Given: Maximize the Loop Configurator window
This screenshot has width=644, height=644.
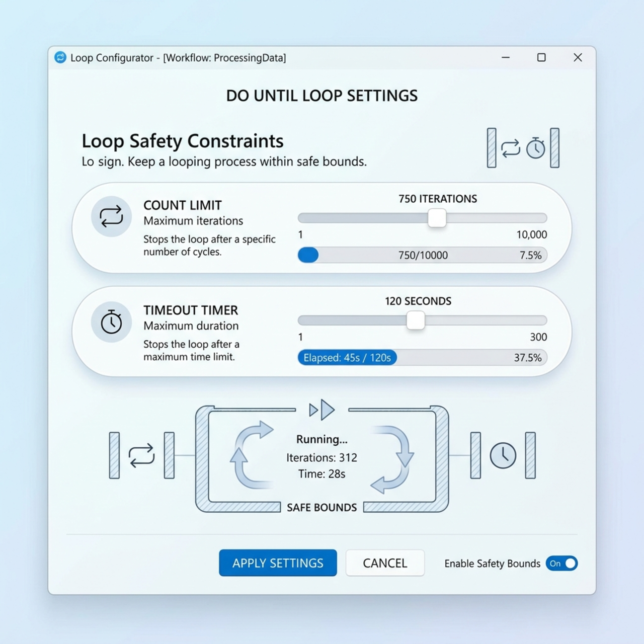Looking at the screenshot, I should 541,57.
